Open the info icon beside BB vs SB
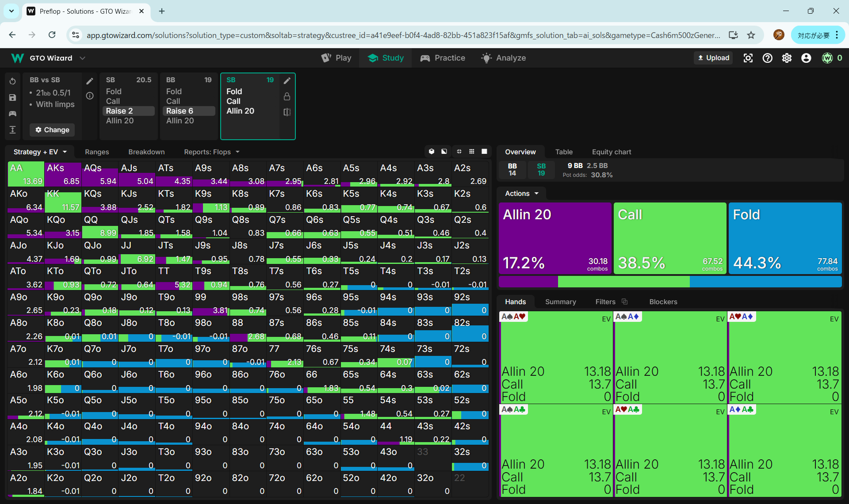Screen dimensions: 849x504 90,96
